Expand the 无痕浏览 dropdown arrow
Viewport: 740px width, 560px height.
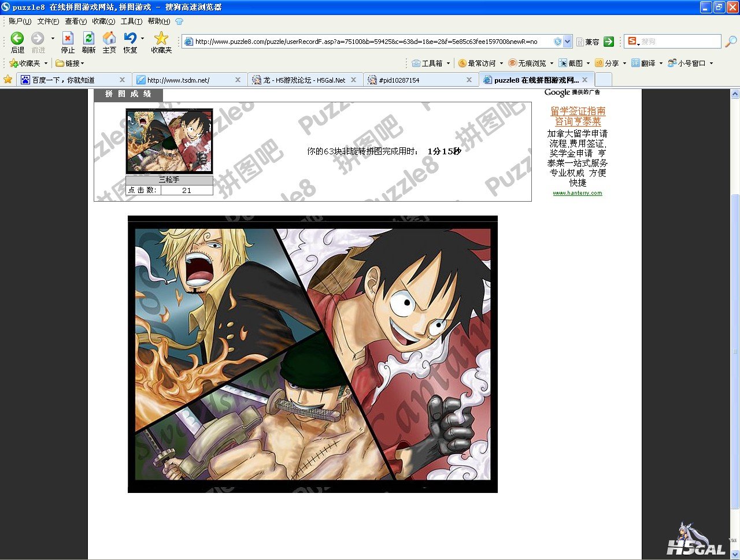tap(552, 64)
